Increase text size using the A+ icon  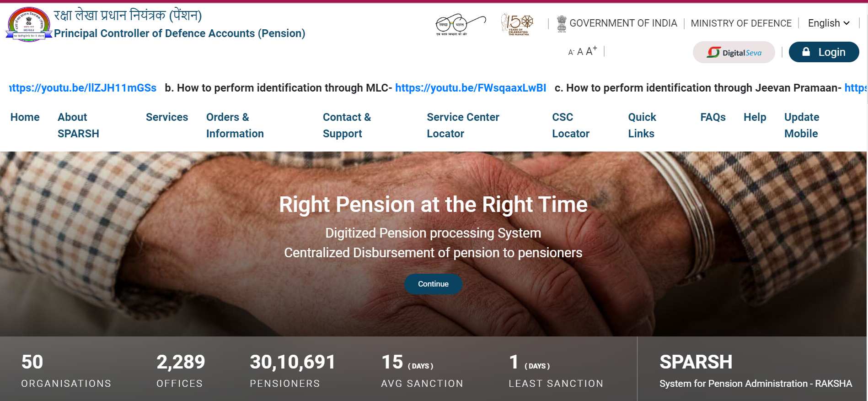point(590,50)
